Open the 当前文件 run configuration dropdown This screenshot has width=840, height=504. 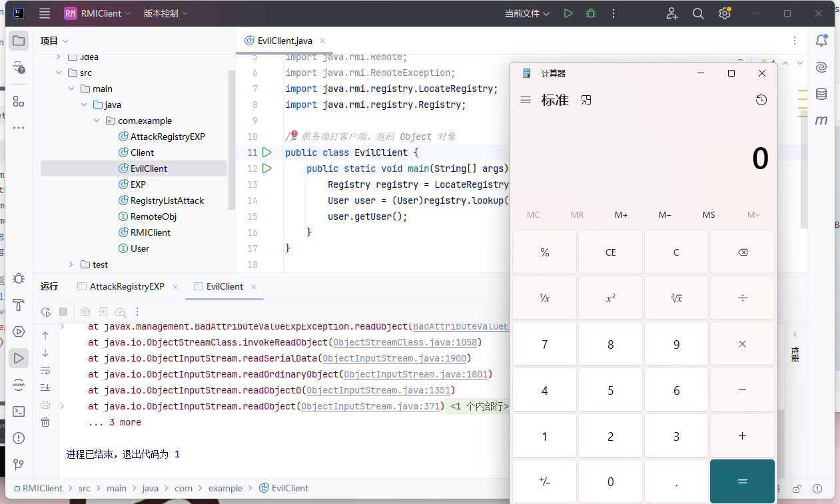[x=527, y=13]
